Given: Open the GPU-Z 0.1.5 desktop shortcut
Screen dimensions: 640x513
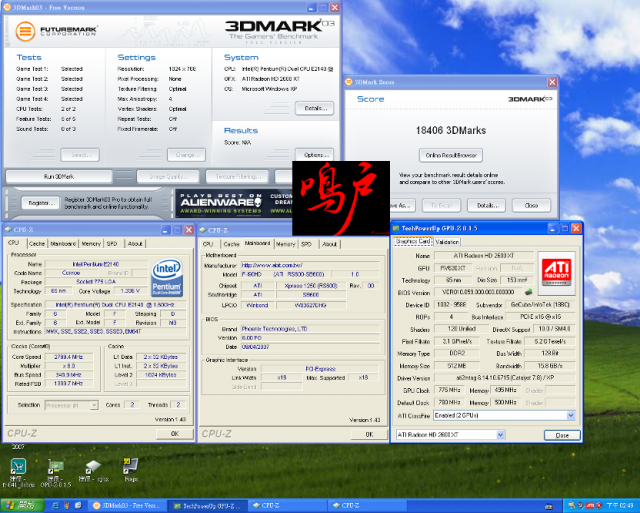Looking at the screenshot, I should point(56,474).
